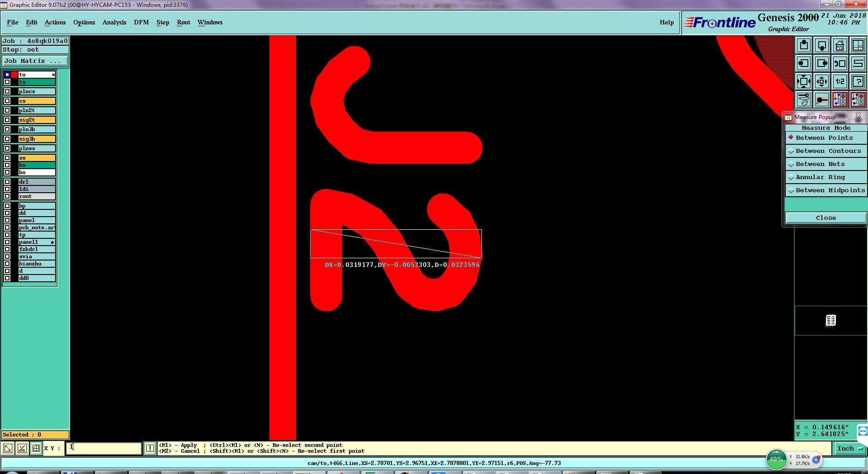This screenshot has width=868, height=474.
Task: Open the multi-window XY view icon
Action: point(858,45)
